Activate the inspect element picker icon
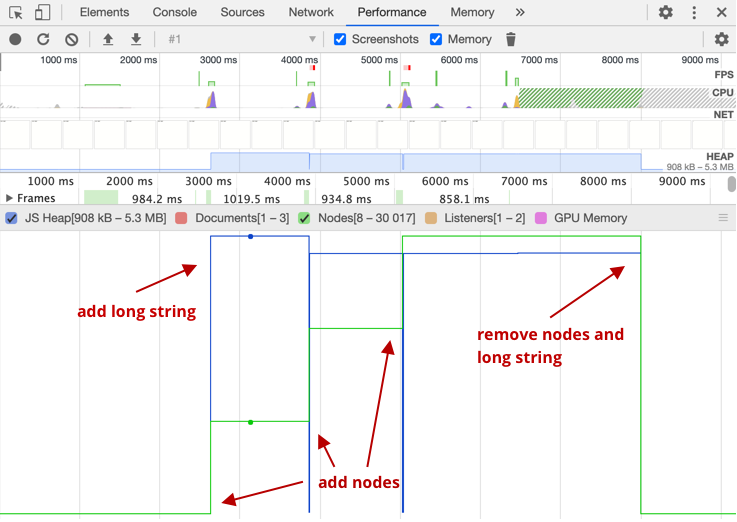The width and height of the screenshot is (737, 522). click(x=16, y=12)
